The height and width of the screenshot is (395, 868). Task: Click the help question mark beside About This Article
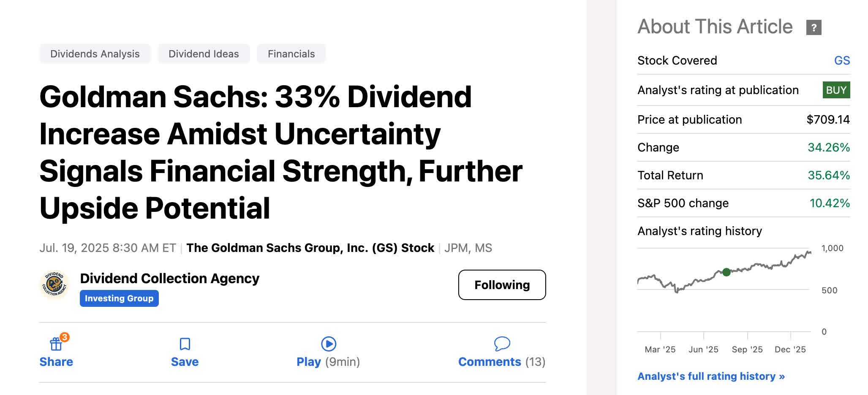click(813, 27)
